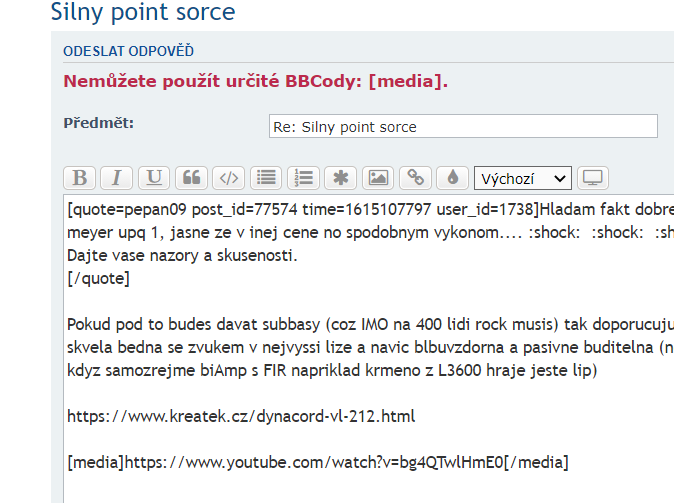
Task: Insert list item asterisk
Action: 341,178
